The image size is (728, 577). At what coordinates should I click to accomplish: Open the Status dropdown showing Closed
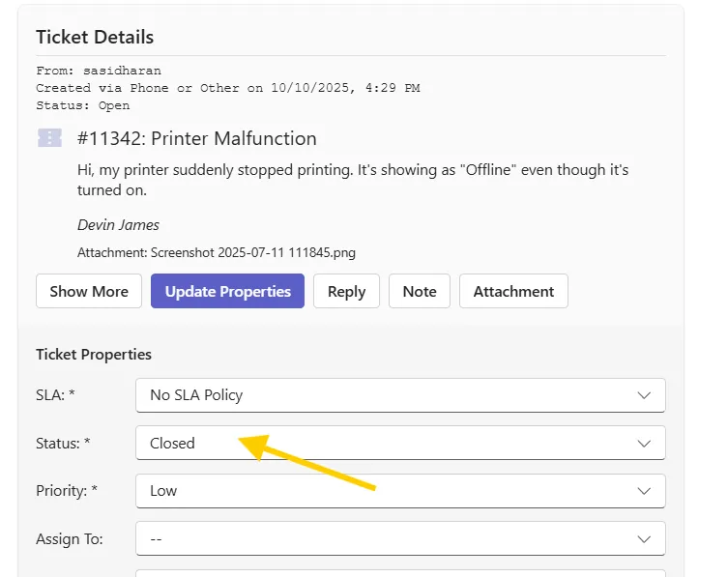[x=387, y=444]
